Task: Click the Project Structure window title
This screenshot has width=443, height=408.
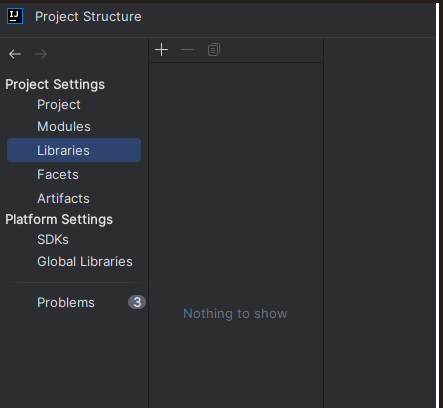Action: (x=88, y=17)
